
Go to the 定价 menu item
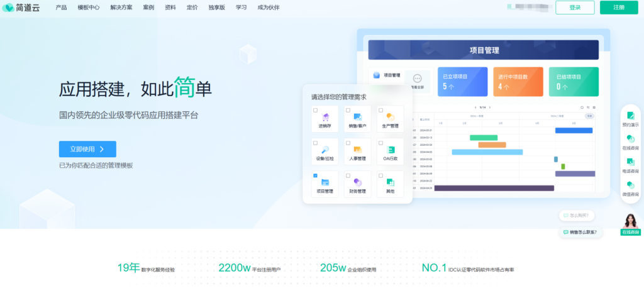(x=192, y=8)
